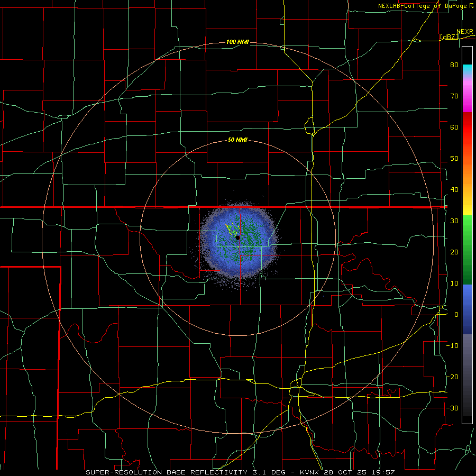This screenshot has width=476, height=476.
Task: Click the 60 dBZ scale value
Action: [x=454, y=127]
